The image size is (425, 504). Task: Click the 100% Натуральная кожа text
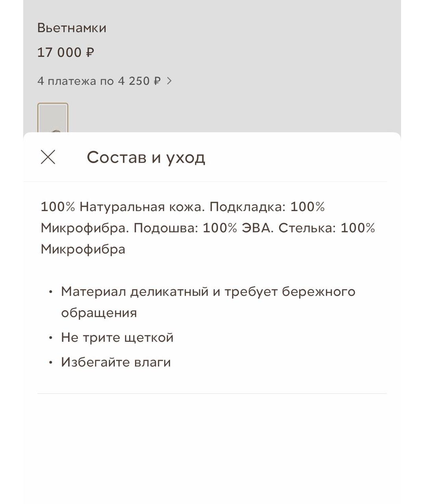pyautogui.click(x=122, y=207)
